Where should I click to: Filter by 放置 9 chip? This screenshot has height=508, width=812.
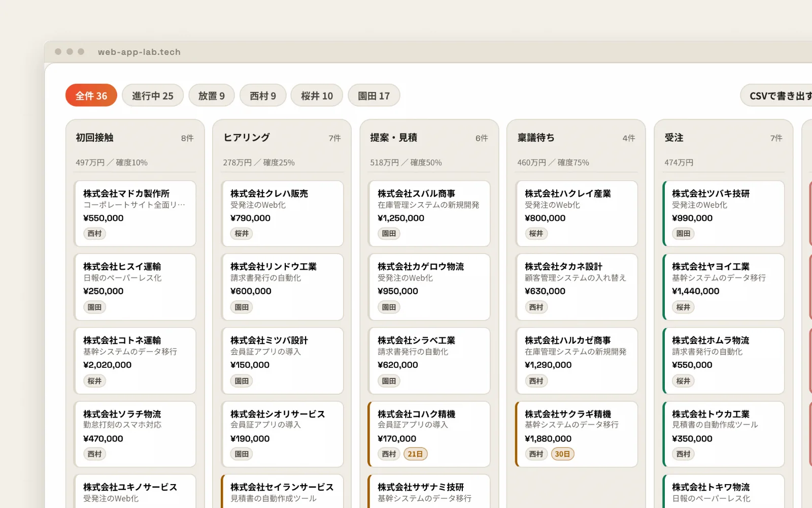212,96
